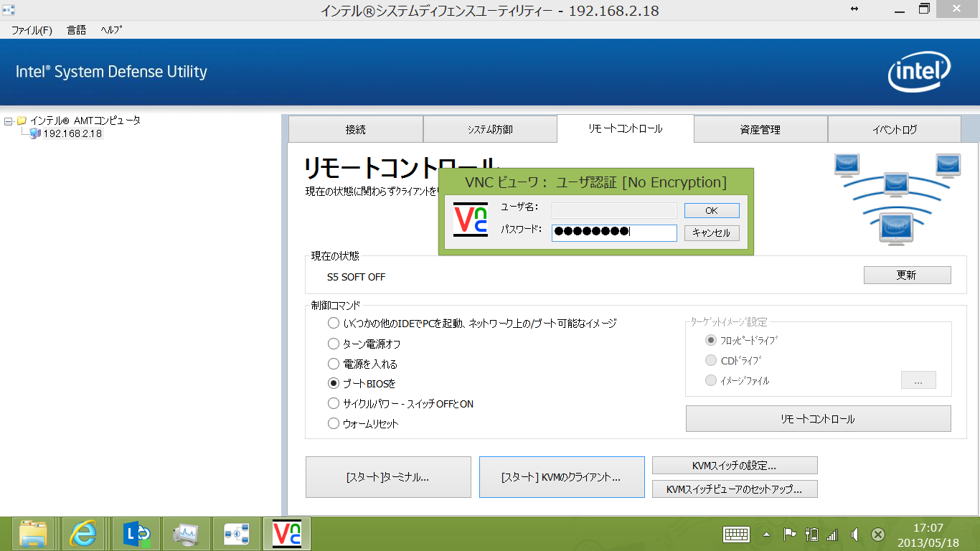Select the ブートBIOSを radio button
The width and height of the screenshot is (980, 551).
[334, 384]
